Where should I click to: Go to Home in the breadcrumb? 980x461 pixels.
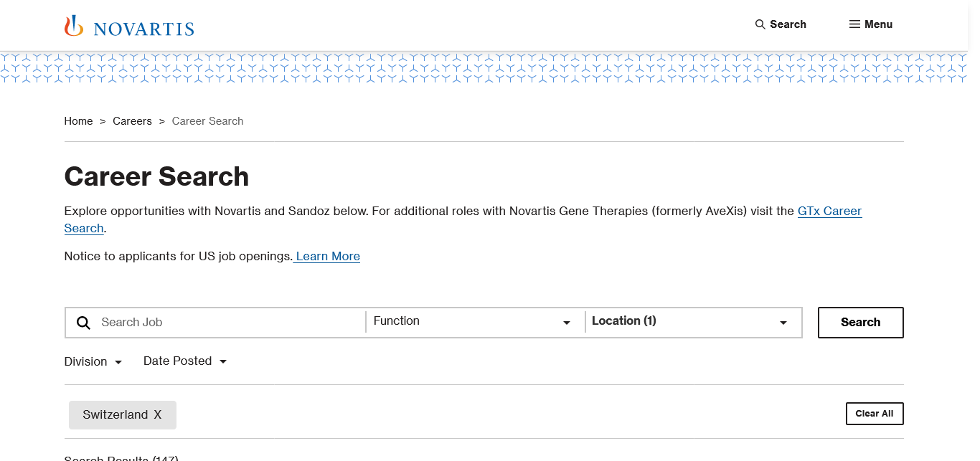pos(78,121)
